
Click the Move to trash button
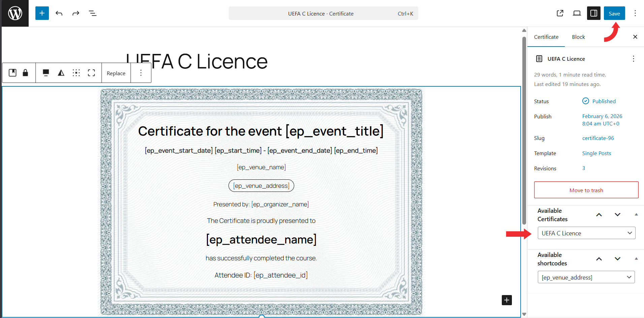[586, 190]
